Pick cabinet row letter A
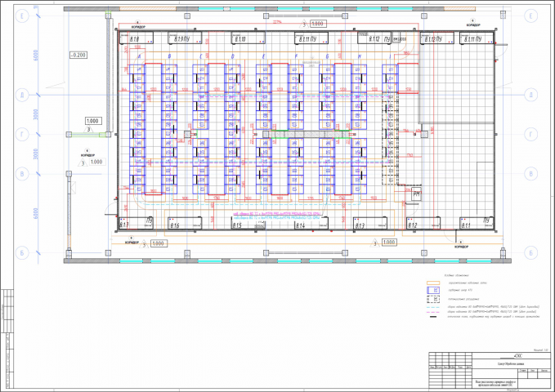Screen dimensions: 555x392 [140, 56]
